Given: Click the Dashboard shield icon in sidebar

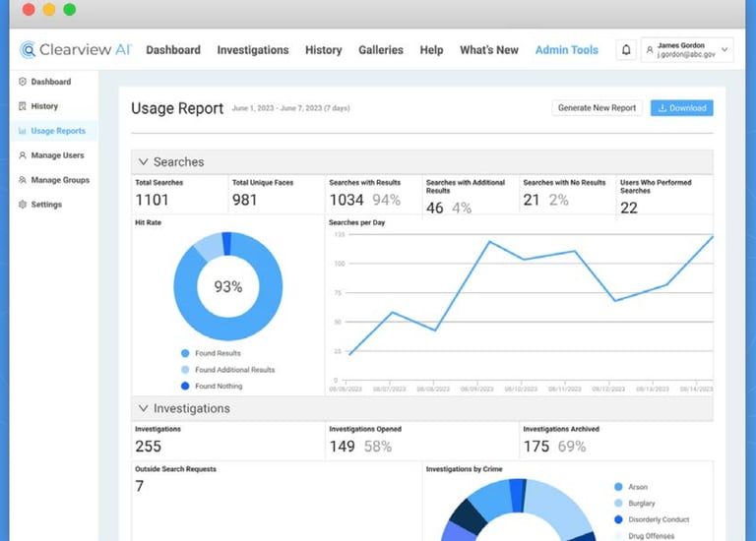Looking at the screenshot, I should (x=23, y=82).
